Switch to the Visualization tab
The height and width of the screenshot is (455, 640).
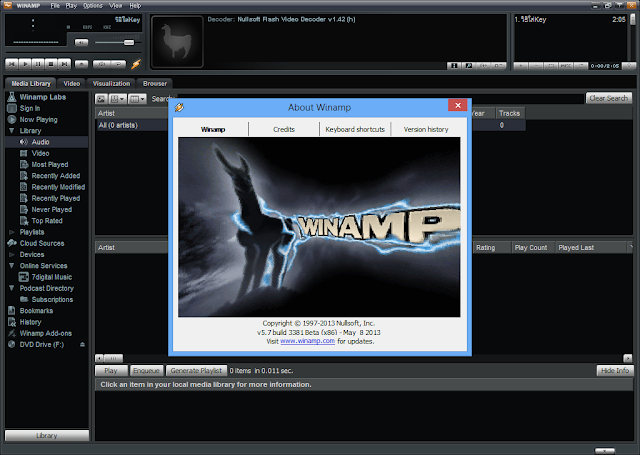[111, 83]
